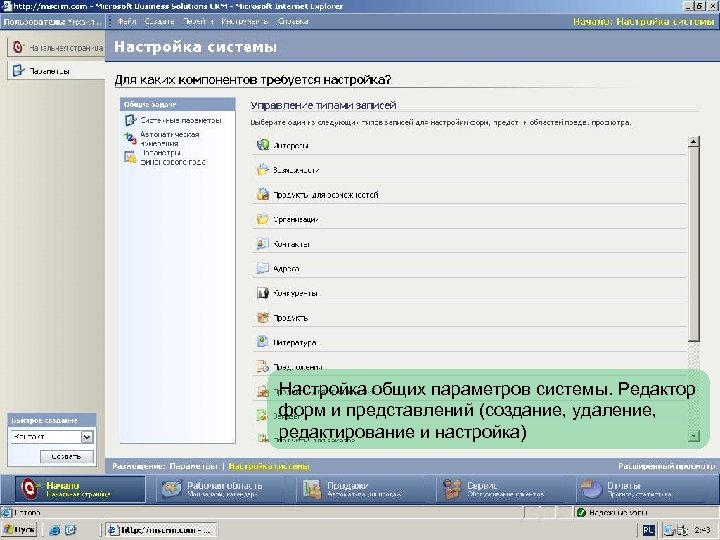The width and height of the screenshot is (720, 540).
Task: Click the Начальная страница sidebar label
Action: [66, 48]
